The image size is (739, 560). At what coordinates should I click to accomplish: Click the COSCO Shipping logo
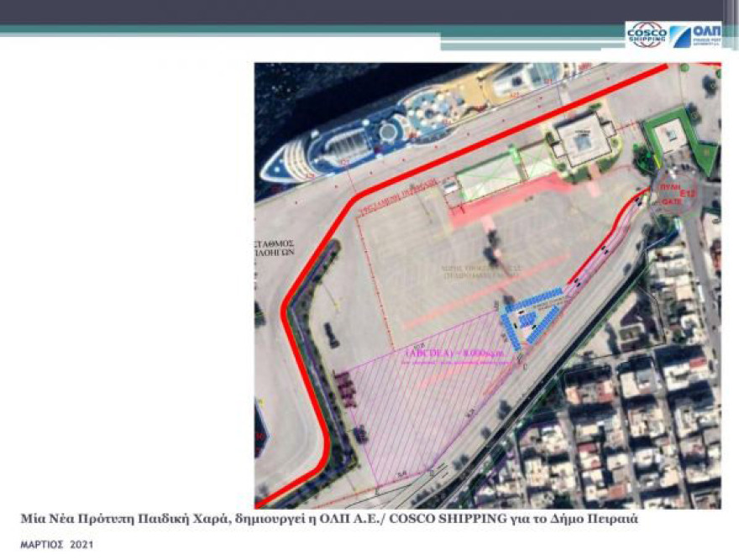tap(647, 35)
